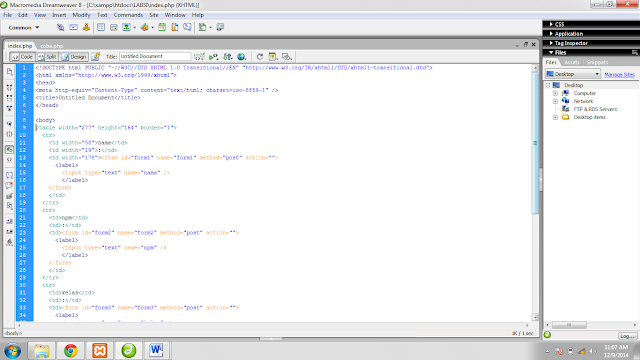Click Apply Comment icon
The width and height of the screenshot is (640, 360).
(x=9, y=175)
